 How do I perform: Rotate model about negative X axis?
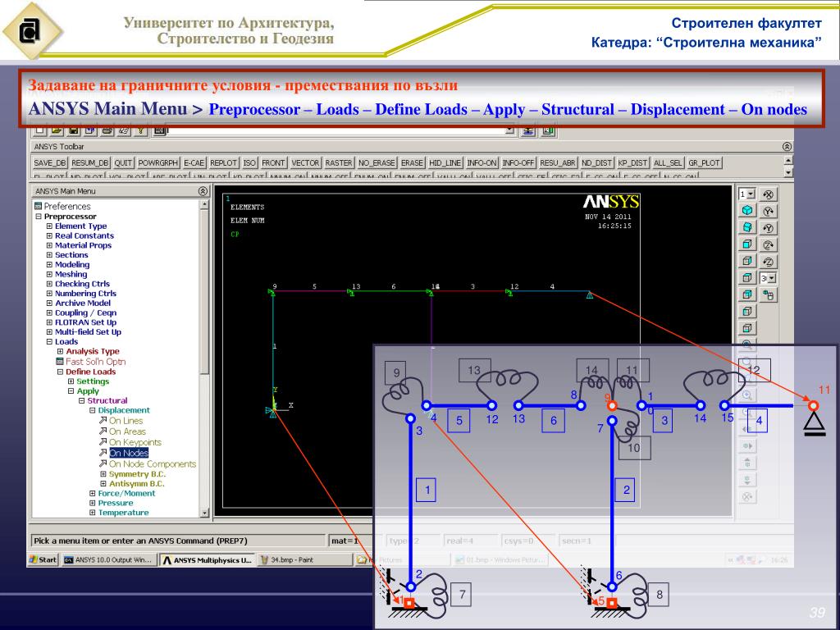coord(768,194)
